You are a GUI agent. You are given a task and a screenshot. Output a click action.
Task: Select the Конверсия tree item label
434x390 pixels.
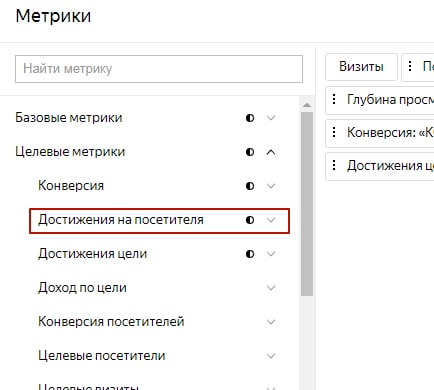pos(71,186)
